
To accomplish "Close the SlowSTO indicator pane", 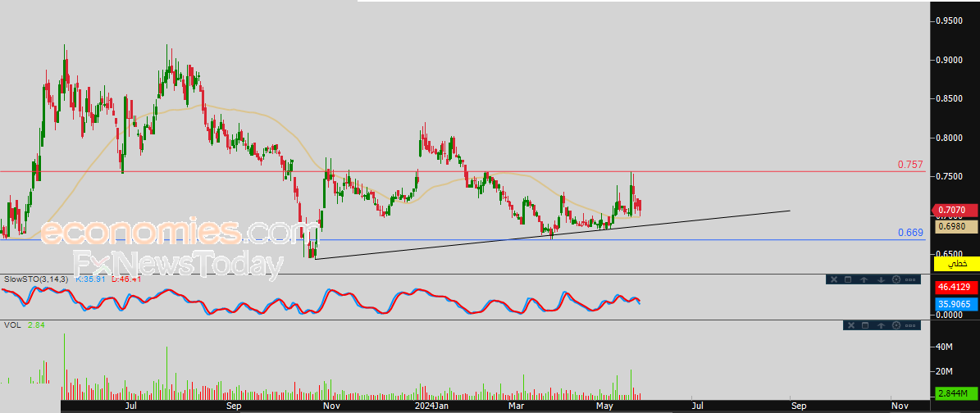I will pyautogui.click(x=834, y=279).
